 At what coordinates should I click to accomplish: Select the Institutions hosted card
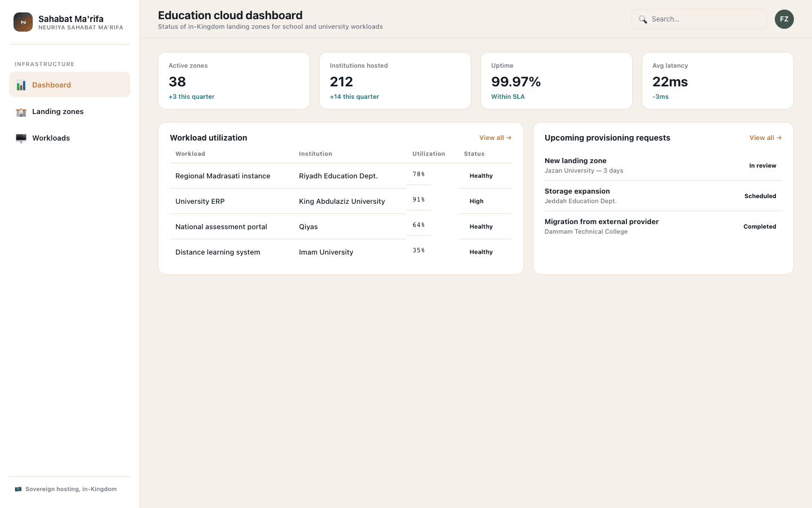pos(395,81)
